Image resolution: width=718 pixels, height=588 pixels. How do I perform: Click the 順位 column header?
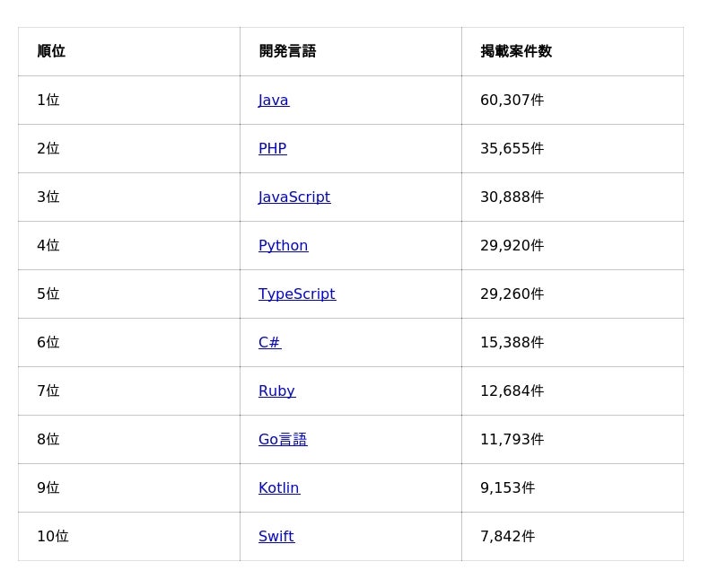coord(51,52)
